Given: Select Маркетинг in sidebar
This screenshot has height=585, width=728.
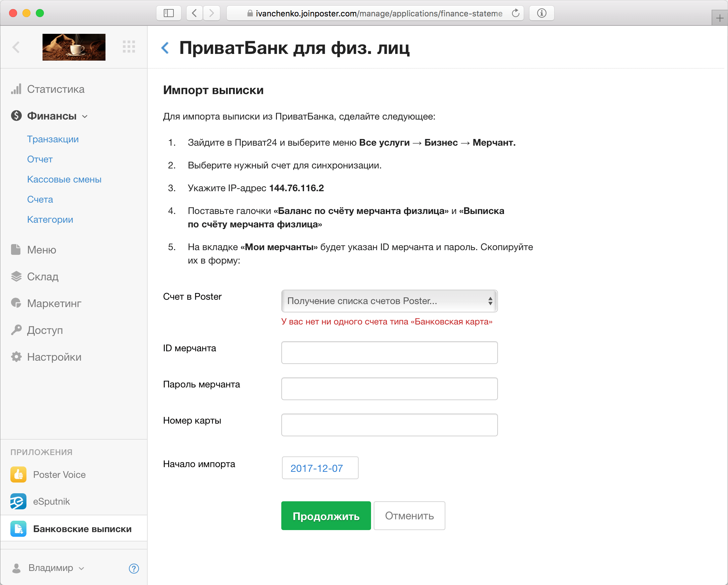Looking at the screenshot, I should tap(54, 303).
